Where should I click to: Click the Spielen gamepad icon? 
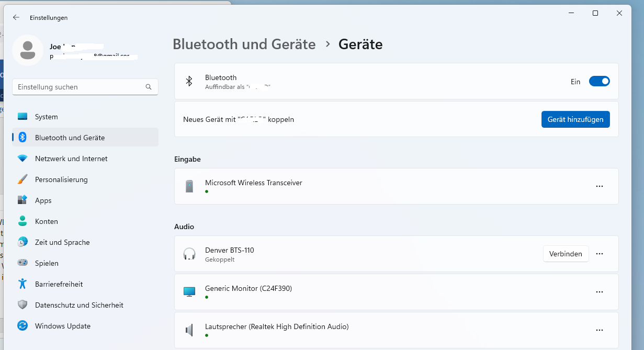(22, 263)
